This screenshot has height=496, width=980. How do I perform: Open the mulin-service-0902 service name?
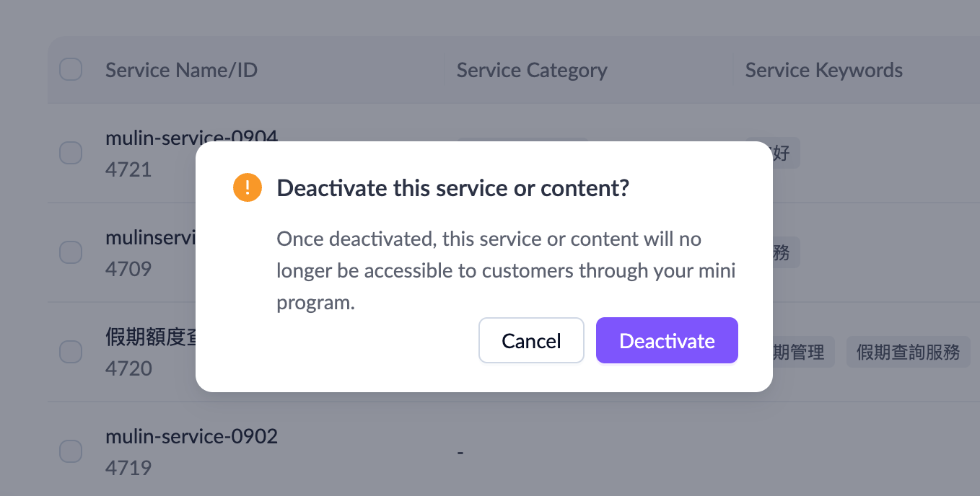click(x=191, y=436)
